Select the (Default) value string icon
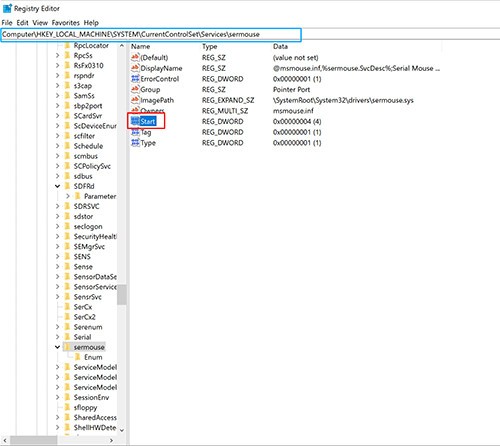500x446 pixels. 135,57
